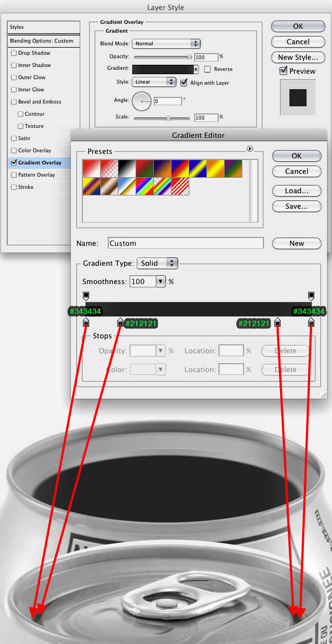Select the left #212121 color stop
The image size is (332, 644).
coord(120,322)
